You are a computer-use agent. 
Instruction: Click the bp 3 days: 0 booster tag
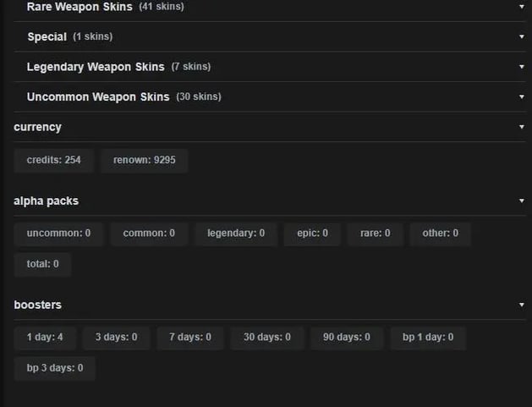click(x=55, y=368)
